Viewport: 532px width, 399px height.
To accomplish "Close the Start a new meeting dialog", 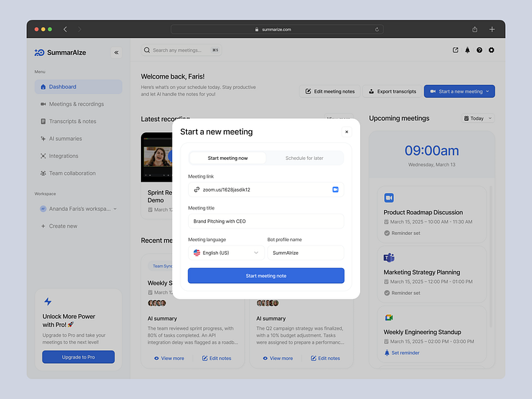I will coord(347,132).
